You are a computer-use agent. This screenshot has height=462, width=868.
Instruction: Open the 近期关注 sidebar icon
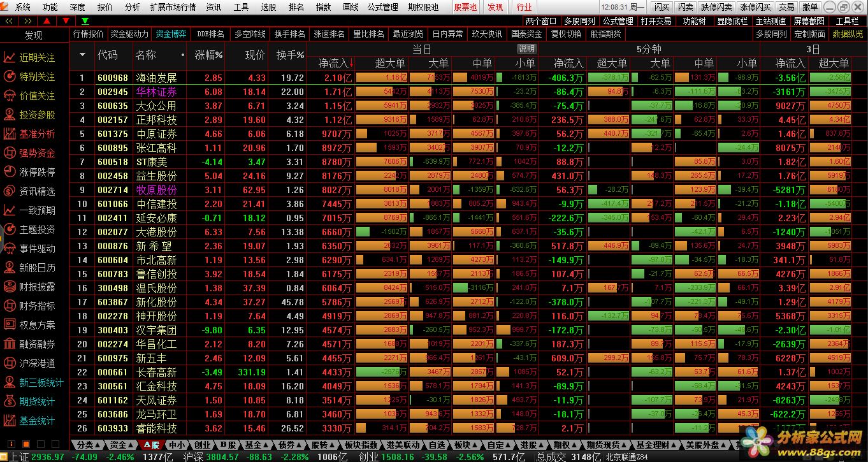(x=10, y=57)
